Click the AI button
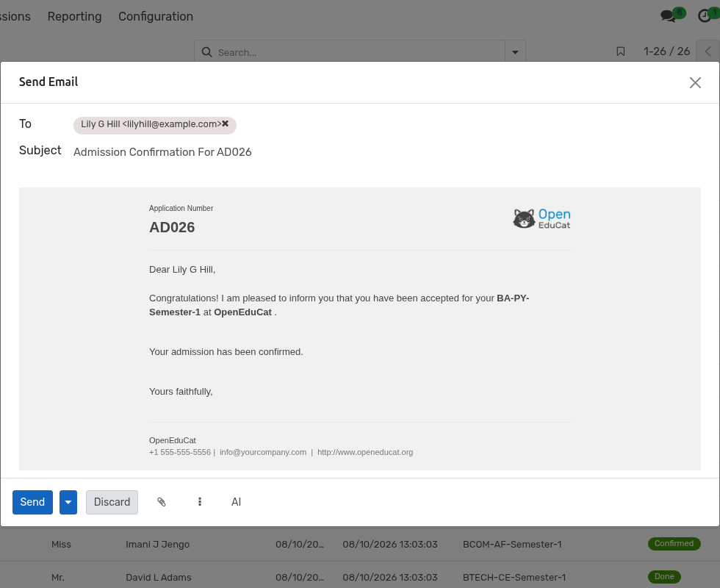 pos(236,502)
